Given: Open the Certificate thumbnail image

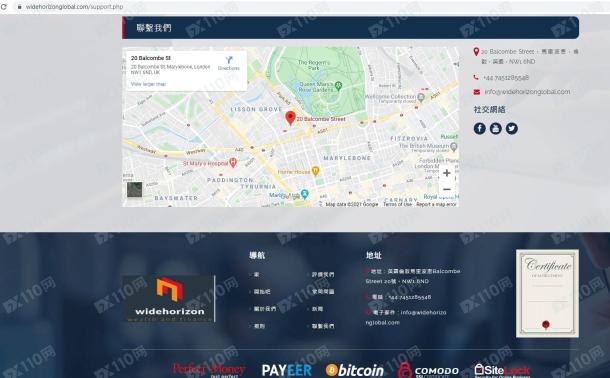Looking at the screenshot, I should coord(547,294).
